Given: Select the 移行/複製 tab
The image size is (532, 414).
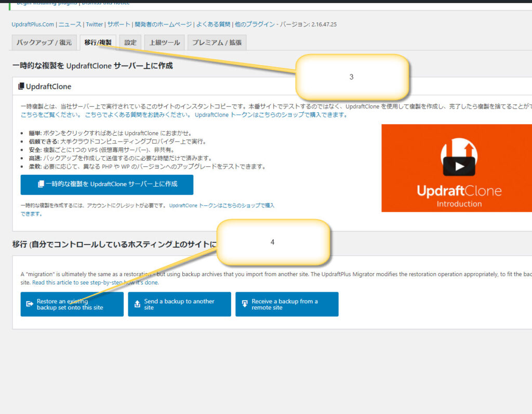Looking at the screenshot, I should click(x=98, y=43).
